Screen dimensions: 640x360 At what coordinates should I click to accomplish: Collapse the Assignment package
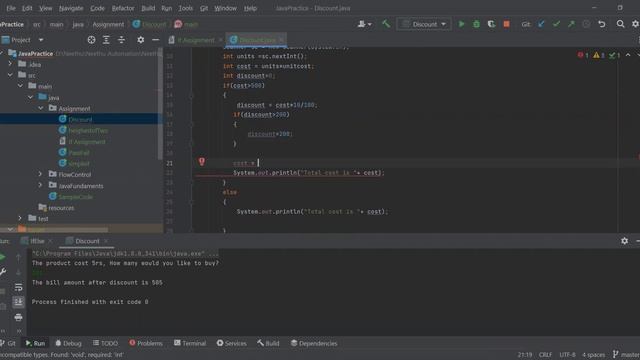point(41,108)
